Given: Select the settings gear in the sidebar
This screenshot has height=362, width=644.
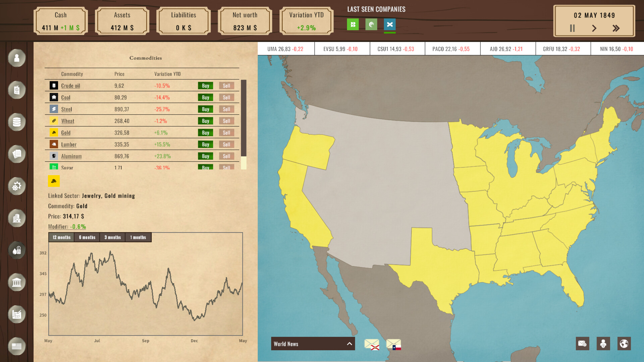Looking at the screenshot, I should [16, 187].
